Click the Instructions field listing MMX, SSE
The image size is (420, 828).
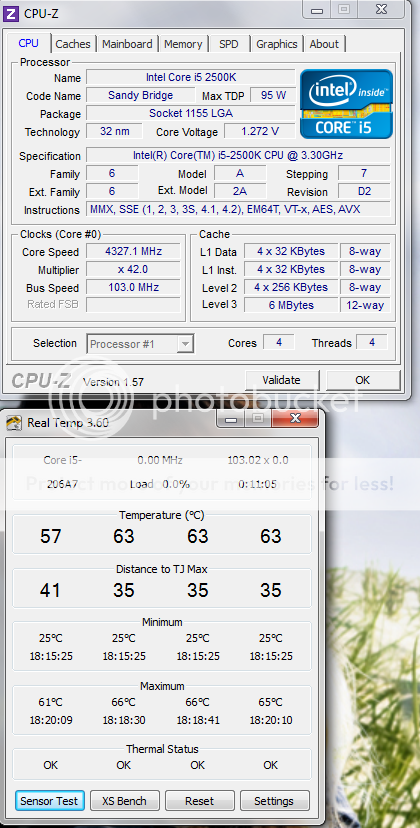point(238,209)
